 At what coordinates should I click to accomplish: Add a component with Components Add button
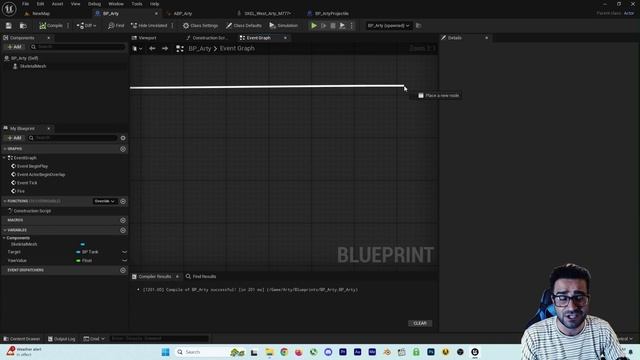click(14, 47)
